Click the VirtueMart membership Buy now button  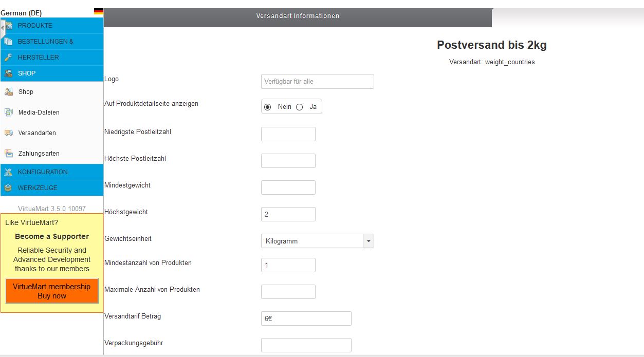pos(52,291)
